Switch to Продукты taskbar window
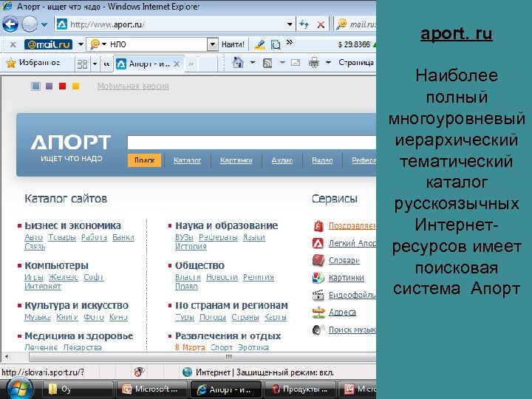Viewport: 532px width, 399px height. 299,389
